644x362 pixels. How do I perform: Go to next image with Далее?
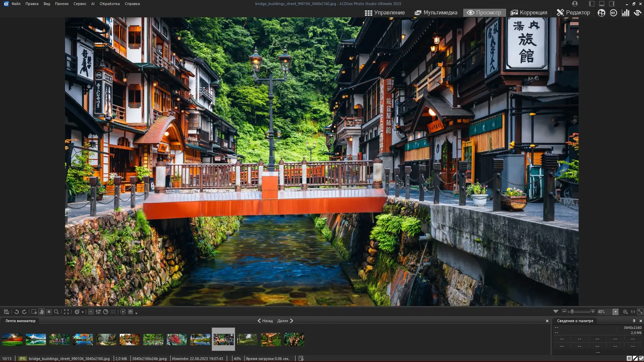[285, 321]
